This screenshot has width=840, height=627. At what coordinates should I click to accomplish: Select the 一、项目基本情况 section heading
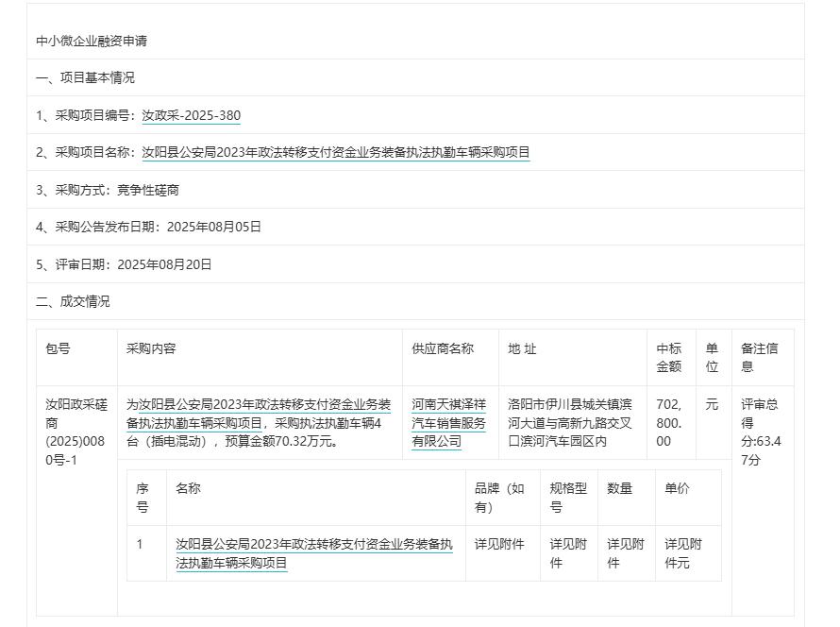coord(86,77)
